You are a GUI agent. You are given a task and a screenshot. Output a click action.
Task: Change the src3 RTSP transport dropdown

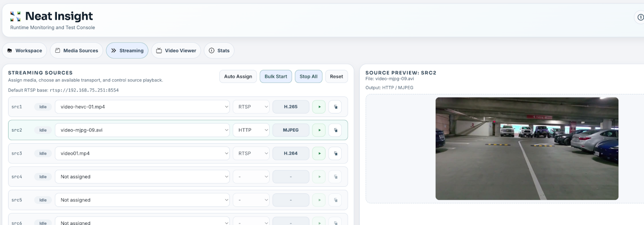click(x=251, y=153)
